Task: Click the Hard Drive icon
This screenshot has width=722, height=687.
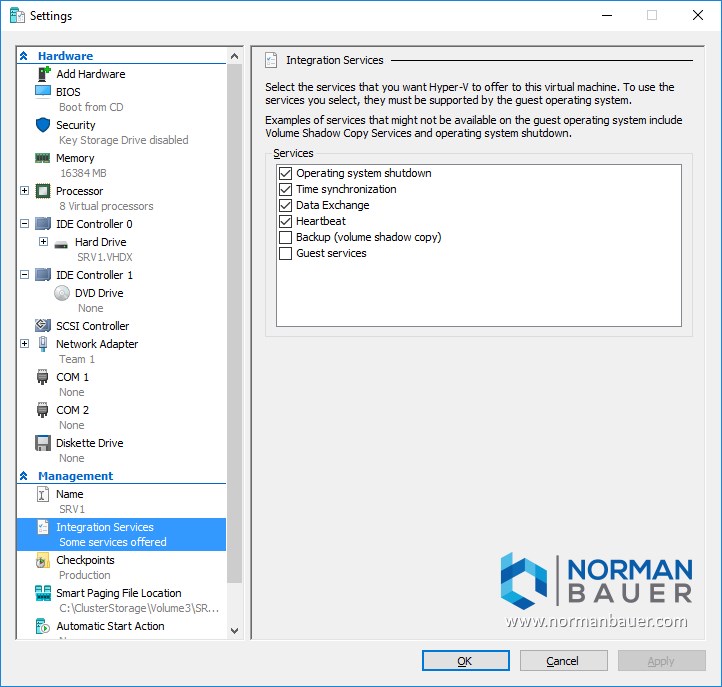Action: (x=61, y=243)
